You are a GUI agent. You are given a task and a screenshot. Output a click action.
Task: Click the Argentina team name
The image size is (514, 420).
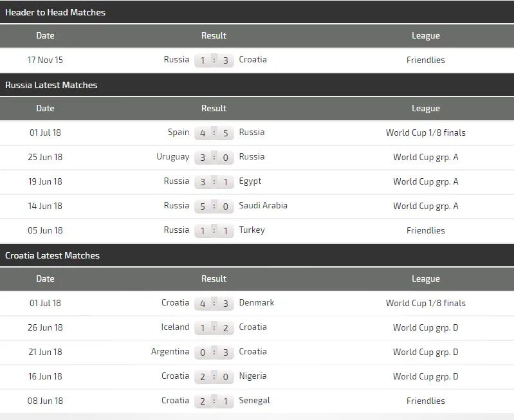coord(170,352)
